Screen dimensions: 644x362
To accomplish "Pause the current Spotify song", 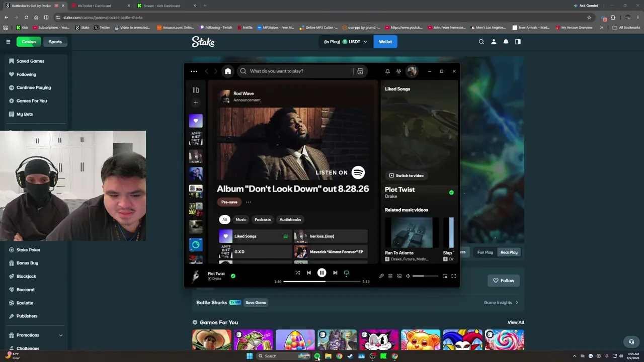I will tap(321, 273).
